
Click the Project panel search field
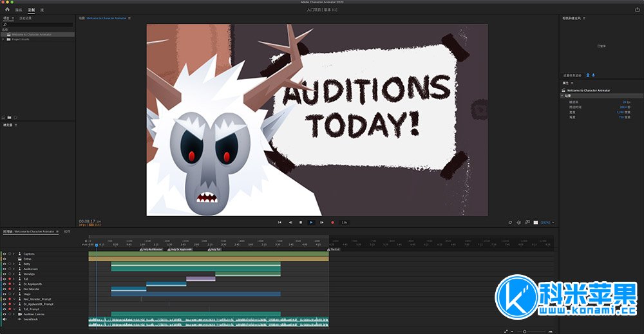click(39, 24)
